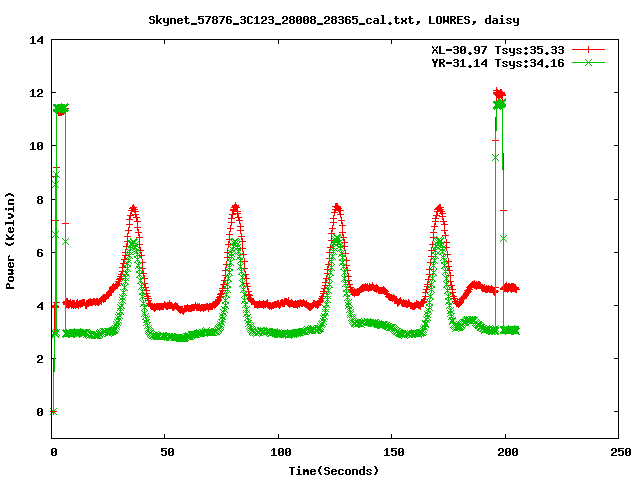Viewport: 640px width, 480px height.
Task: Click the y-axis tick label 10
Action: (36, 146)
